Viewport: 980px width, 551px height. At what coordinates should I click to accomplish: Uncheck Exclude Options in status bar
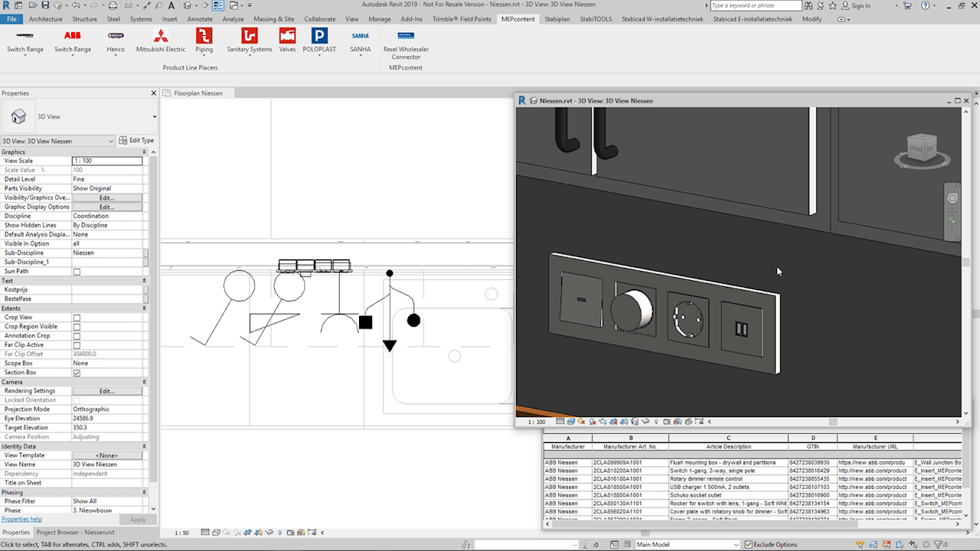coord(748,544)
